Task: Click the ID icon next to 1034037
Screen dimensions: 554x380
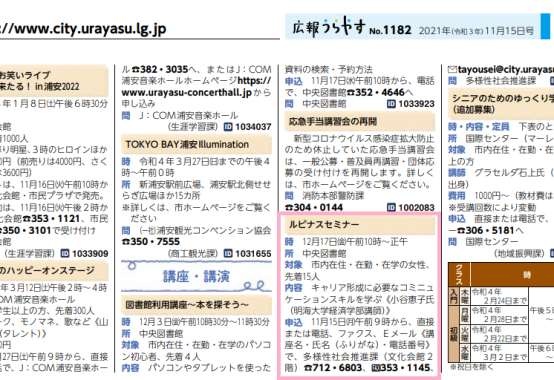Action: (x=228, y=127)
